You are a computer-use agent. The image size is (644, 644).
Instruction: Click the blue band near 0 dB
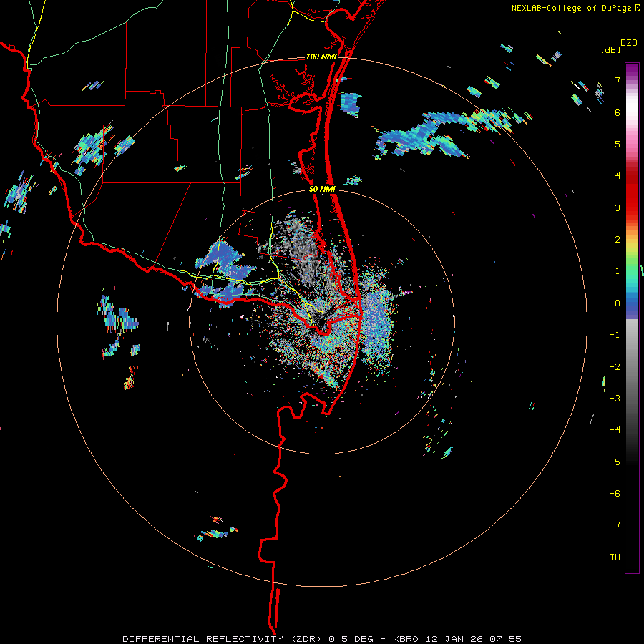click(x=632, y=306)
